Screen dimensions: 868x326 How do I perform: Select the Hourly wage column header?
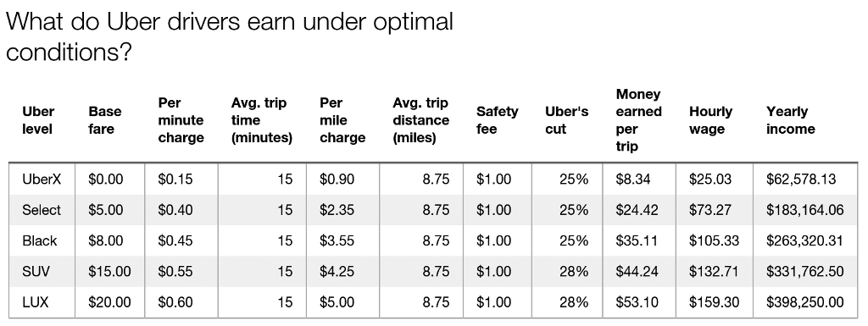point(711,120)
